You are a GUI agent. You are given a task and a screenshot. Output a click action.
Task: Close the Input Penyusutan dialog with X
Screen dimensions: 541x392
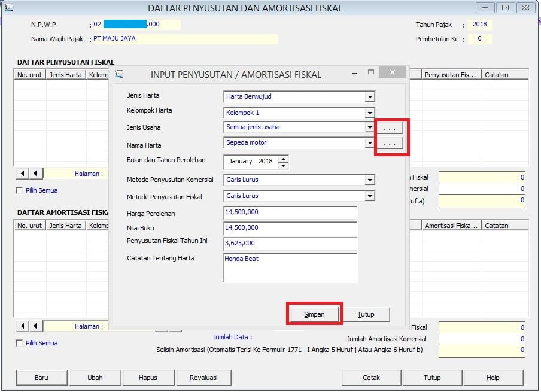click(x=393, y=72)
